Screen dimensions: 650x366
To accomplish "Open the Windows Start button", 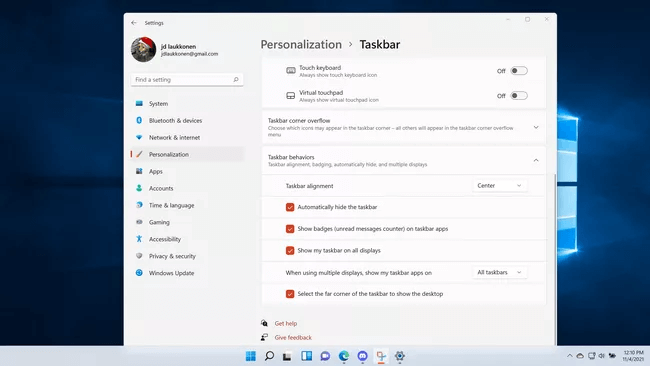I will pyautogui.click(x=251, y=356).
